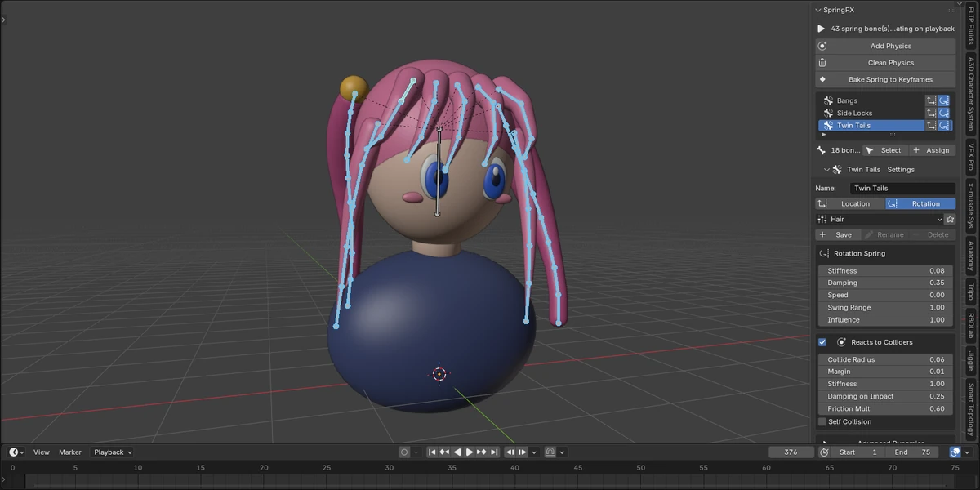Image resolution: width=980 pixels, height=490 pixels.
Task: Open the keyframe jump options dropdown arrow
Action: pos(534,452)
